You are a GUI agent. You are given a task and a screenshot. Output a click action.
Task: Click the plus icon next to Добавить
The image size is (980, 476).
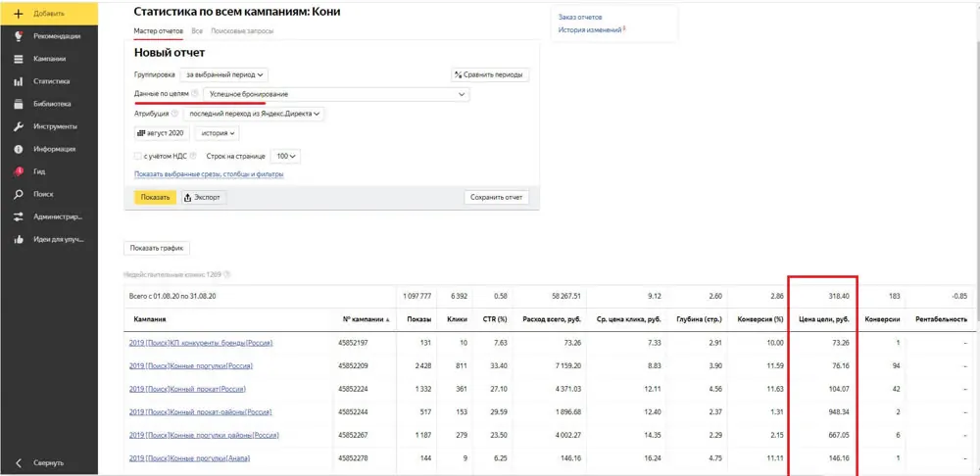pyautogui.click(x=18, y=13)
